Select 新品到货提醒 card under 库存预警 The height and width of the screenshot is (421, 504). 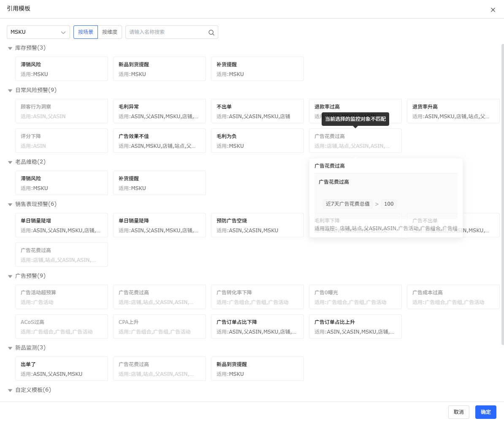[x=160, y=69]
